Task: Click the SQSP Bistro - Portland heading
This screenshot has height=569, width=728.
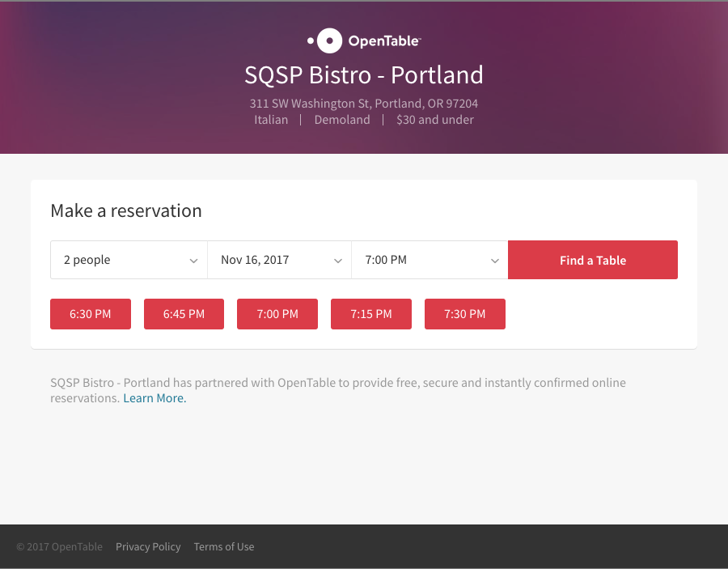Action: 364,75
